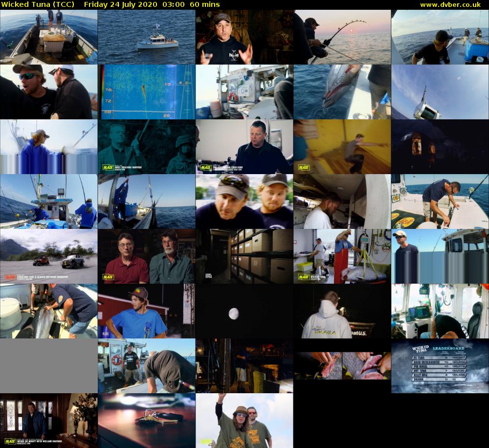Open thumbnail of man bending near Bass Pro mat
The image size is (489, 448).
coord(440,201)
